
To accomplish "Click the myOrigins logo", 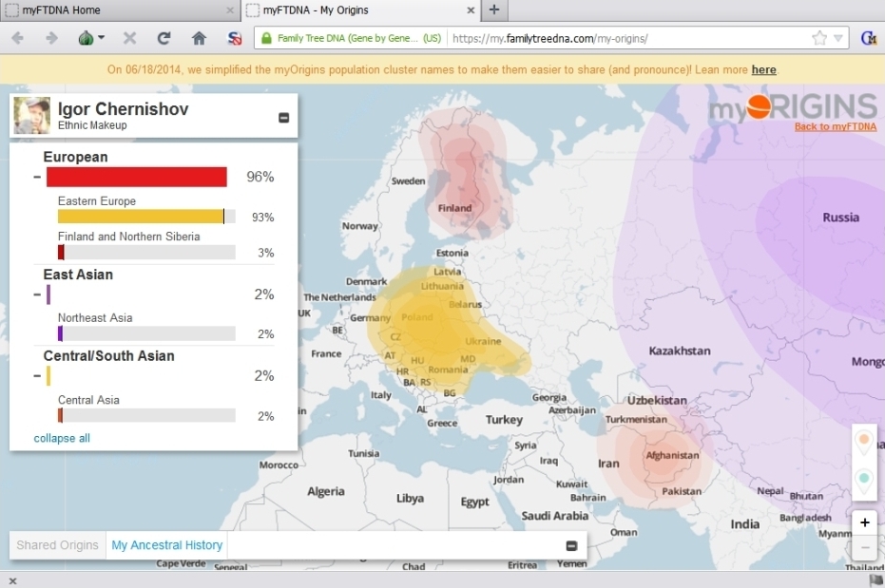I will 793,107.
